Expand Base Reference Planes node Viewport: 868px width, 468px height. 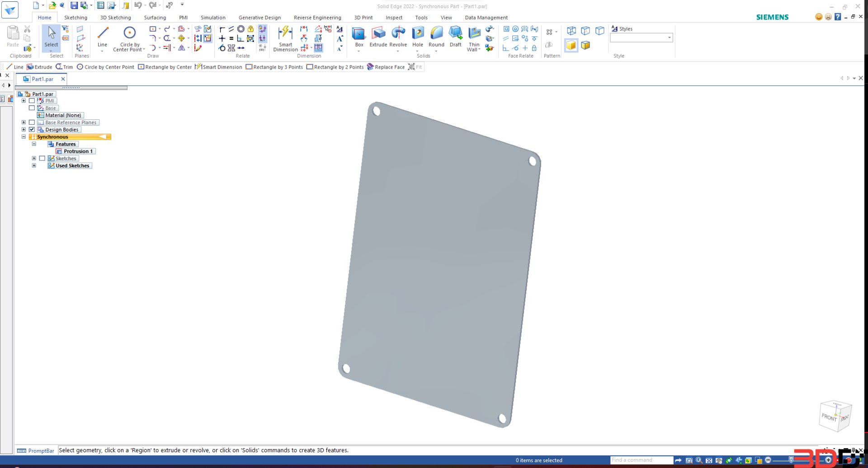pyautogui.click(x=24, y=122)
